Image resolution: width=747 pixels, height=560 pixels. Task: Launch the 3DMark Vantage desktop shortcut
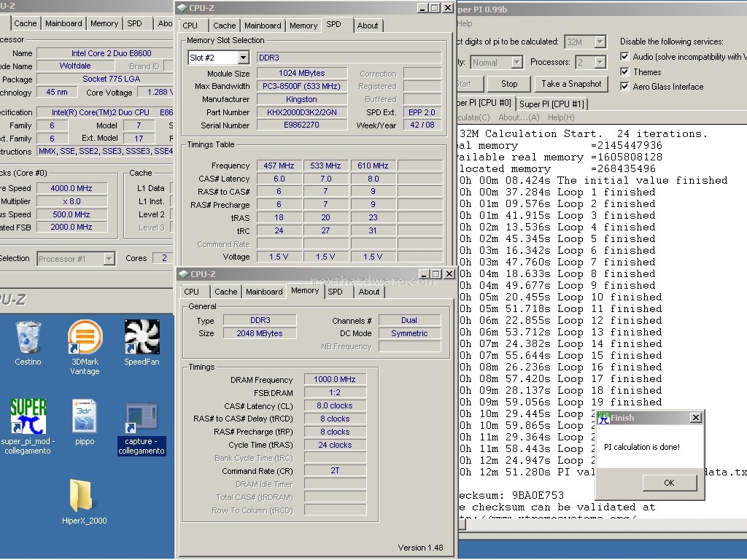tap(85, 337)
